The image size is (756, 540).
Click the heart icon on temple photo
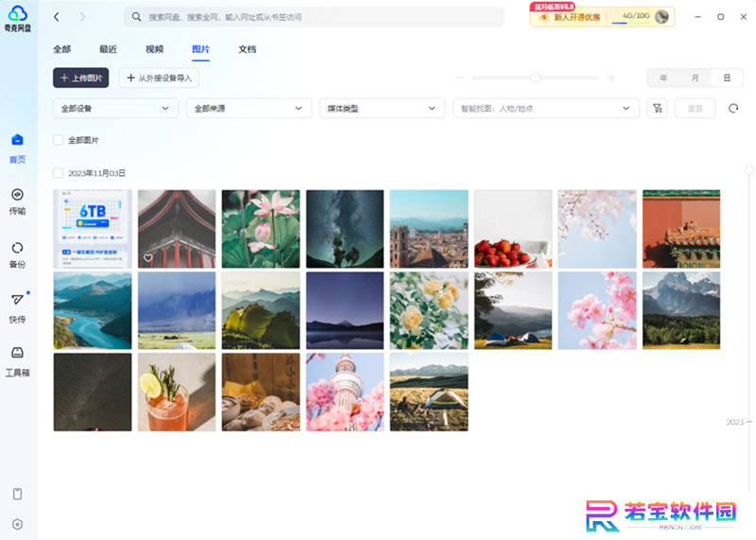click(x=148, y=257)
